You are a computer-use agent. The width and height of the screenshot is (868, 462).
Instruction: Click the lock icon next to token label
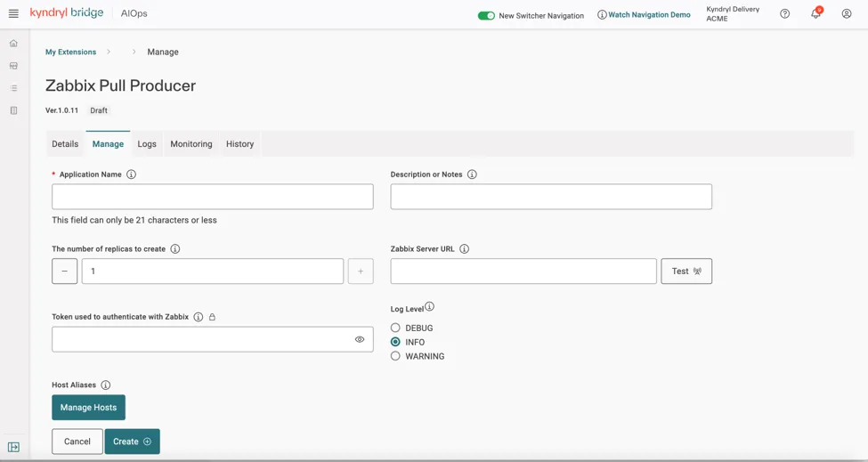pos(212,317)
